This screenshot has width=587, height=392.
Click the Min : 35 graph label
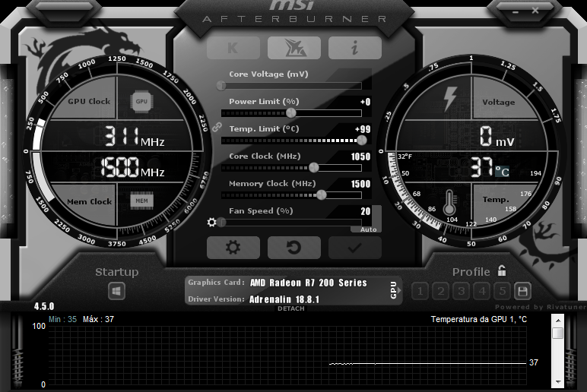click(x=62, y=319)
